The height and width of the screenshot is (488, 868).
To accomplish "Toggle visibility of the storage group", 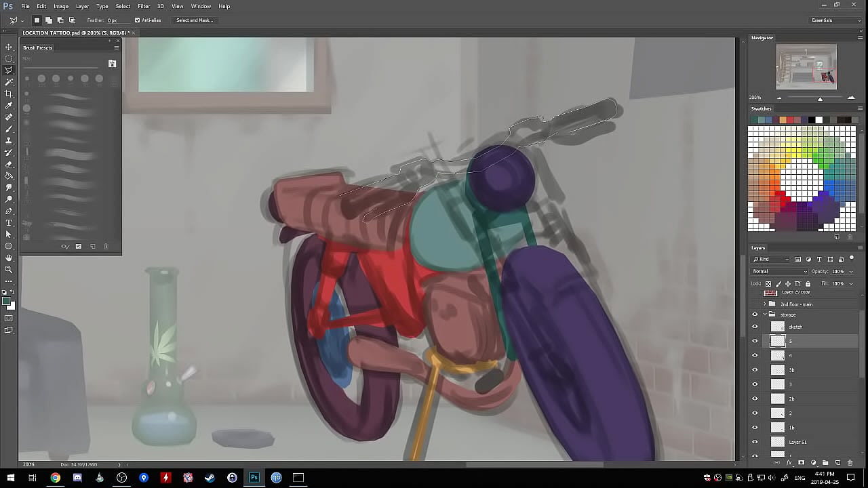I will (x=755, y=314).
